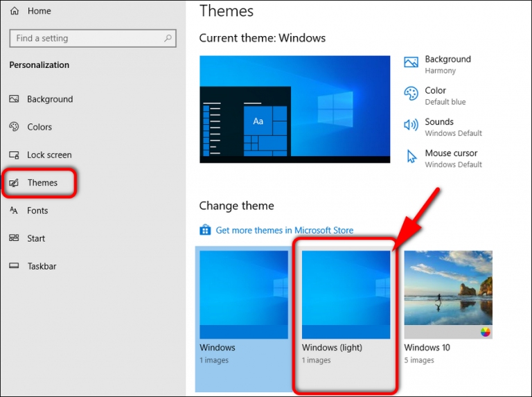Image resolution: width=532 pixels, height=397 pixels.
Task: Click the Change theme heading
Action: (x=236, y=206)
